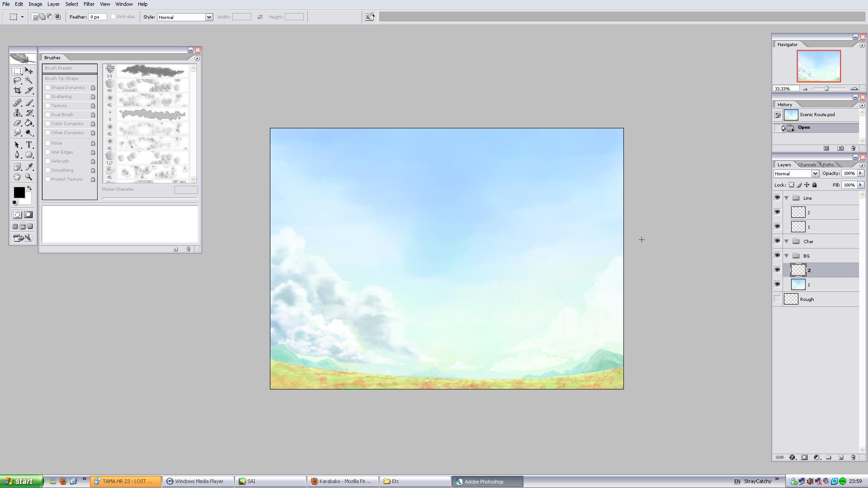Open the Style dropdown in options bar
Screen dimensions: 868x488
(x=209, y=17)
